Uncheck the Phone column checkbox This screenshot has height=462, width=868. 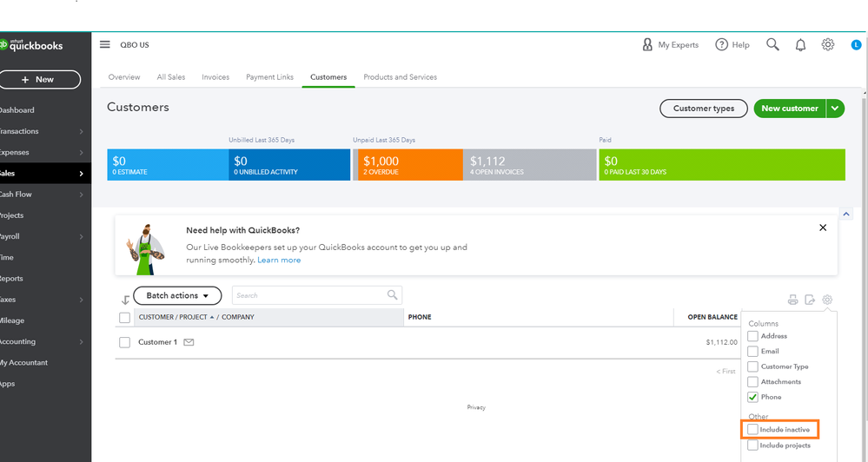point(752,397)
